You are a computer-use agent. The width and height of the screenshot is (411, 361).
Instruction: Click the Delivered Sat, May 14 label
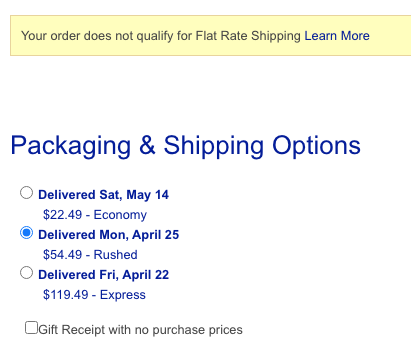click(103, 195)
